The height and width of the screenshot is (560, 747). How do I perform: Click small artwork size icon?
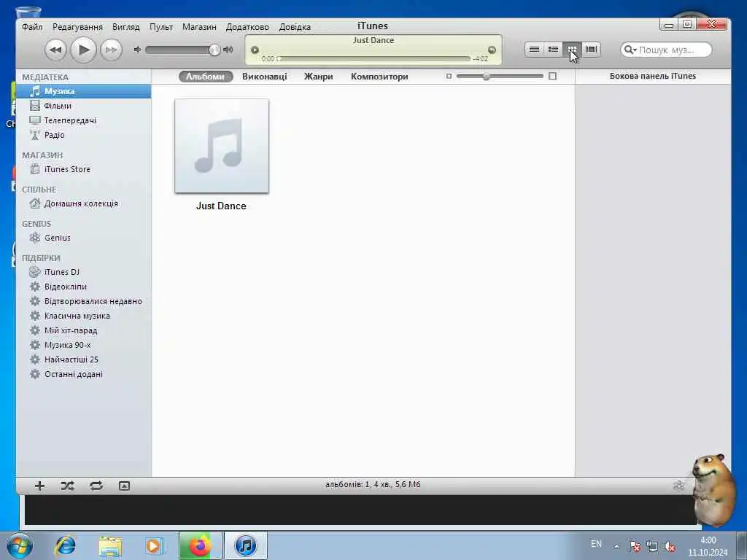pyautogui.click(x=449, y=76)
